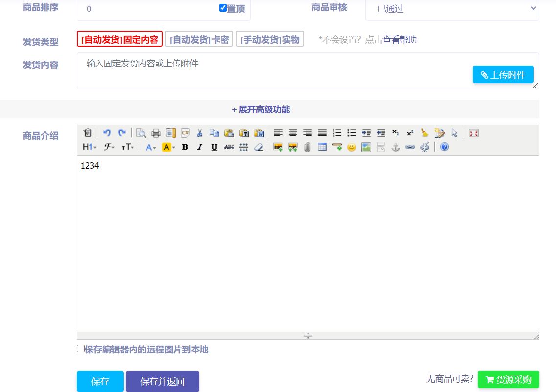Click the cut scissors icon
This screenshot has height=392, width=556.
[x=200, y=133]
